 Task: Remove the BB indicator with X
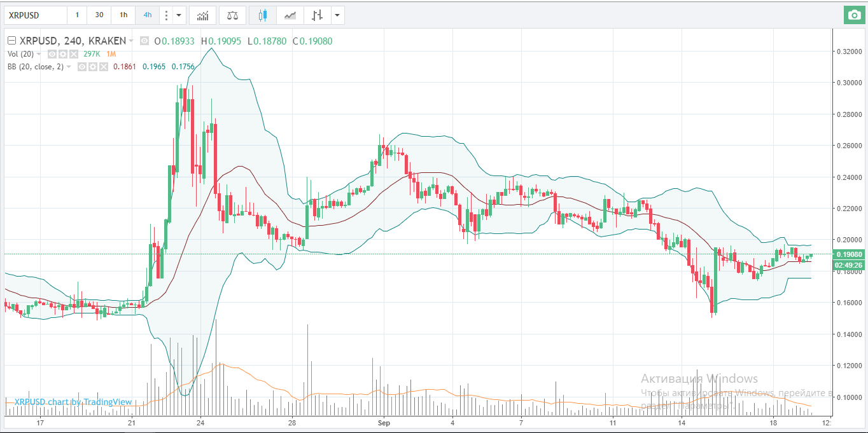point(102,67)
